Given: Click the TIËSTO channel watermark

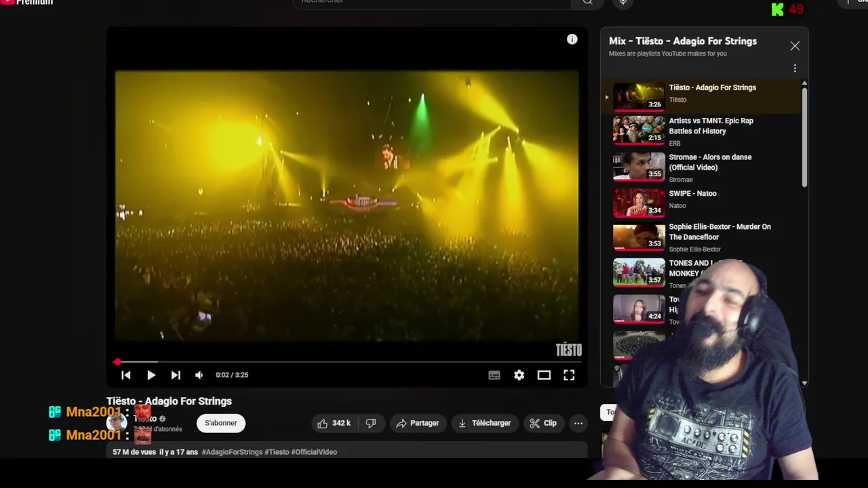Looking at the screenshot, I should pyautogui.click(x=569, y=350).
